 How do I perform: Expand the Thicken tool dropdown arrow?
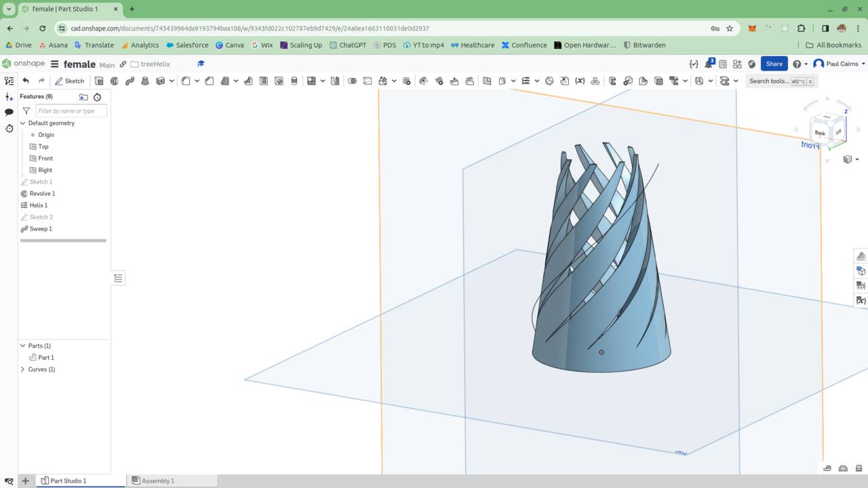172,81
